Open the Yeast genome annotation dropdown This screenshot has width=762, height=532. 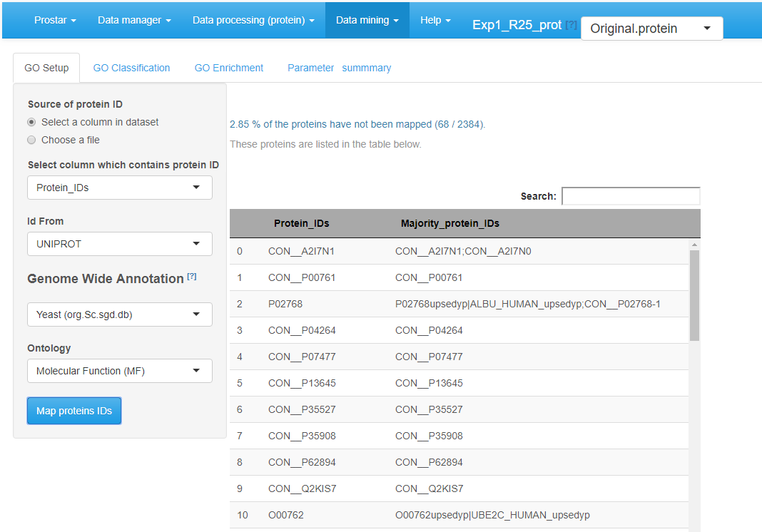pyautogui.click(x=119, y=314)
